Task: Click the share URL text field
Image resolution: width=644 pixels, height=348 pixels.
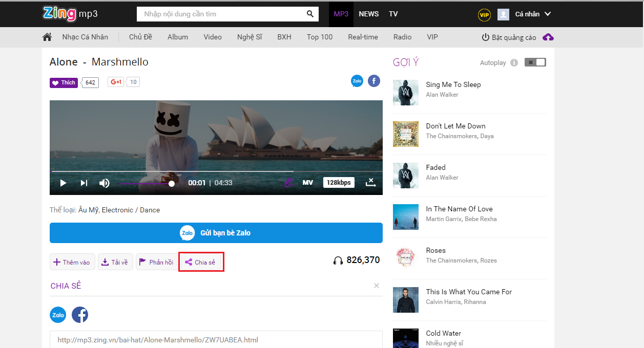Action: pyautogui.click(x=216, y=339)
